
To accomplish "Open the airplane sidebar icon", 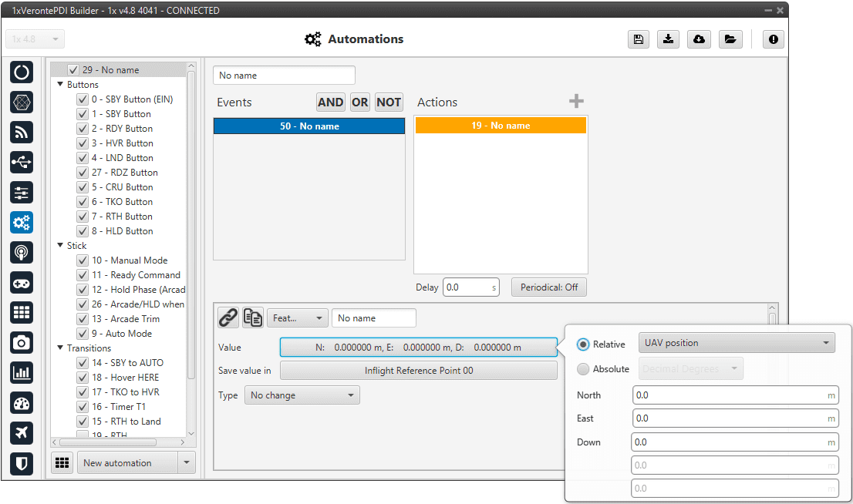I will click(22, 433).
